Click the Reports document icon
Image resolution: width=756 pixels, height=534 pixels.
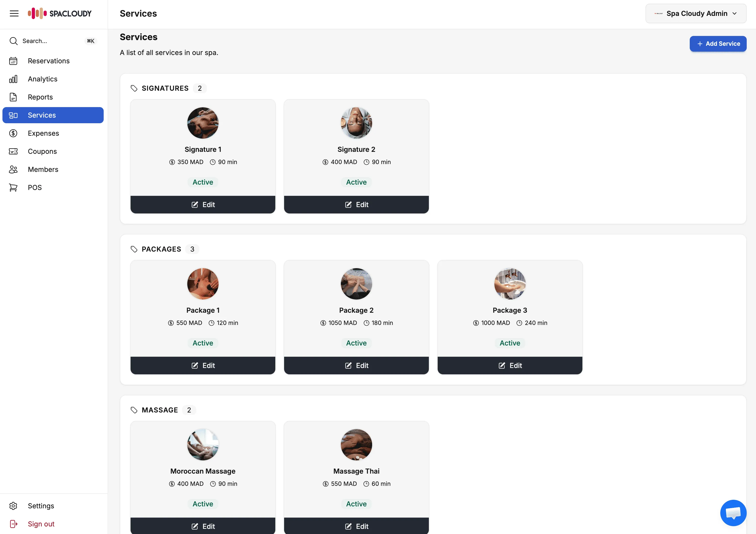13,97
